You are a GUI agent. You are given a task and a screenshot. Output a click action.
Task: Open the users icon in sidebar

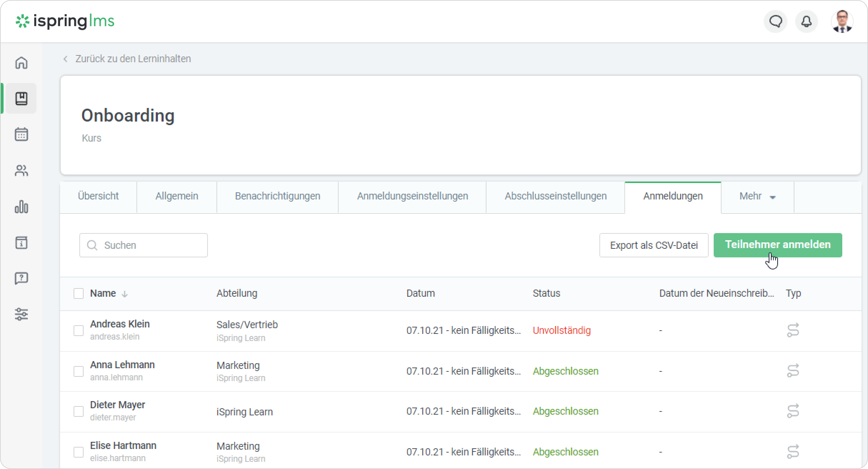[21, 171]
